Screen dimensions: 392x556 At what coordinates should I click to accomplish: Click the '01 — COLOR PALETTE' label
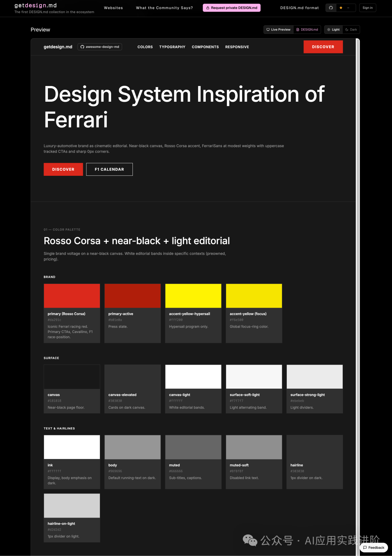click(x=62, y=230)
